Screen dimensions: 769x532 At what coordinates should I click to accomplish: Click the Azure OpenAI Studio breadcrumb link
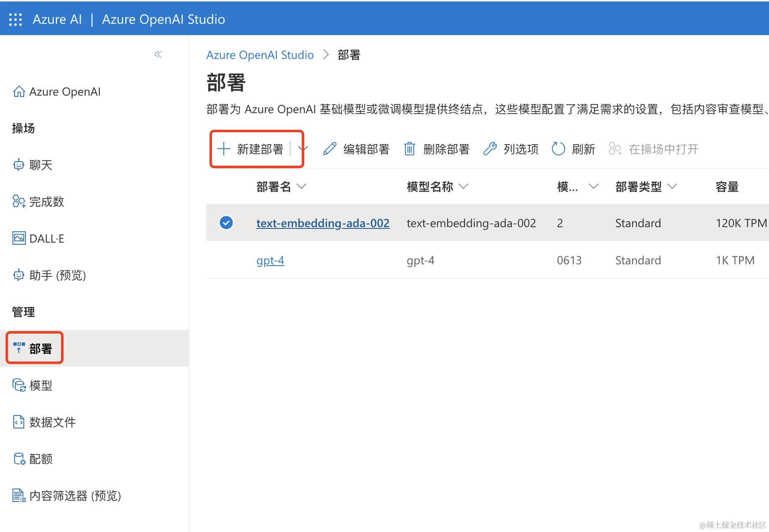(x=260, y=55)
